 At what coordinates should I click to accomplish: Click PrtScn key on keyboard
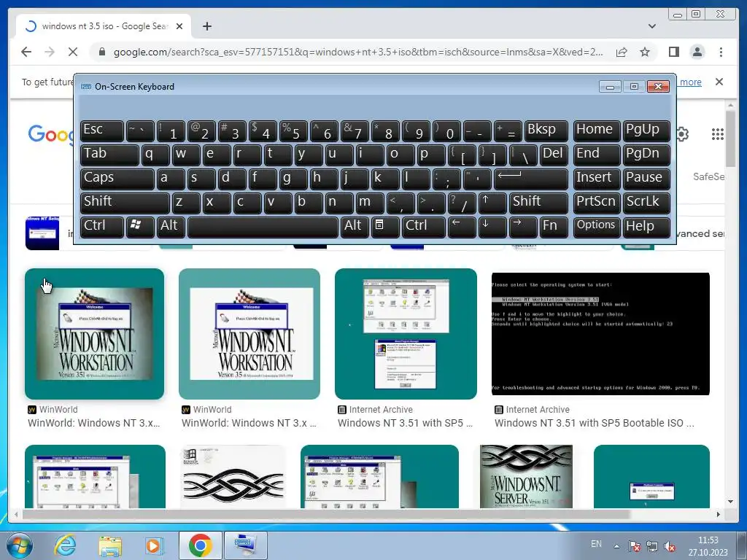tap(597, 203)
